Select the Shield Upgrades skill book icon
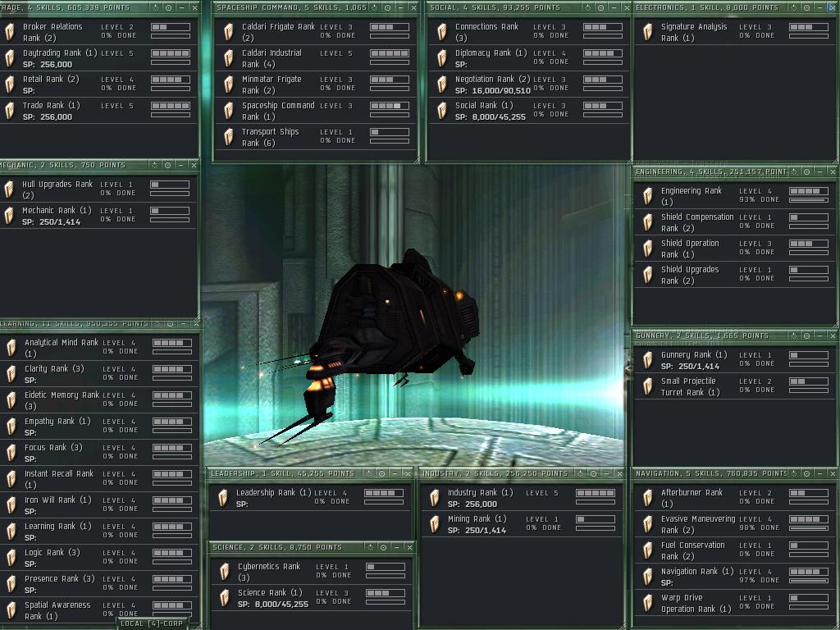840x630 pixels. pyautogui.click(x=648, y=275)
